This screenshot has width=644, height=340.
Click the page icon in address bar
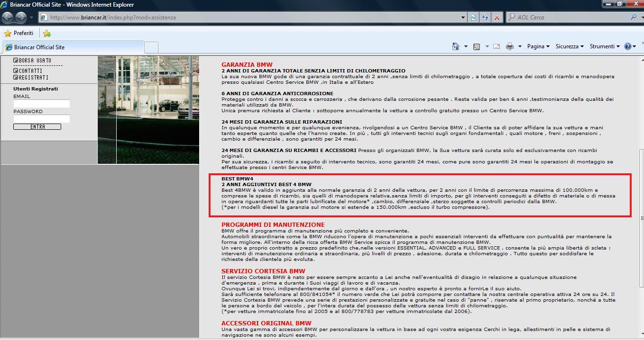point(44,18)
